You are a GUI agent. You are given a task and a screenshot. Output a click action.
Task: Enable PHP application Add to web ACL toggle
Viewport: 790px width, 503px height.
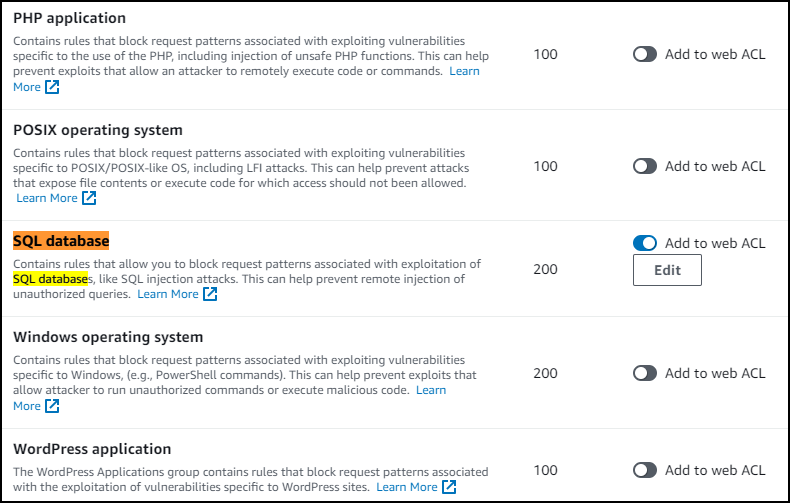(645, 54)
